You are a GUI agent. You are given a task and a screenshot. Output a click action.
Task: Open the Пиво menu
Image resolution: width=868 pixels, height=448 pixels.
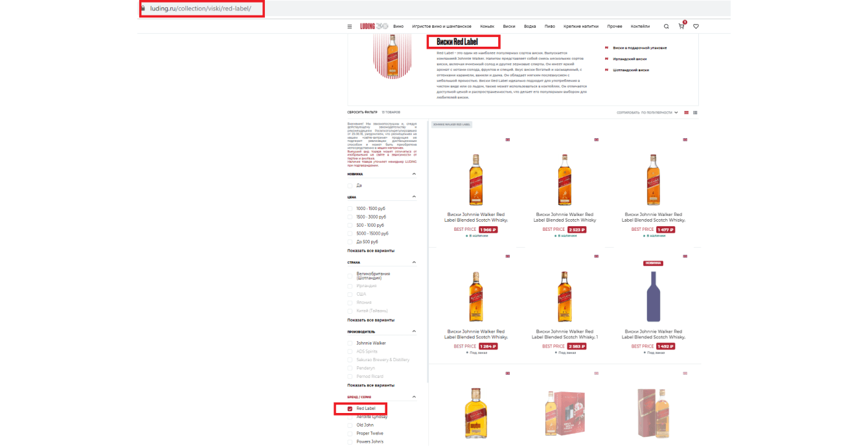point(550,27)
